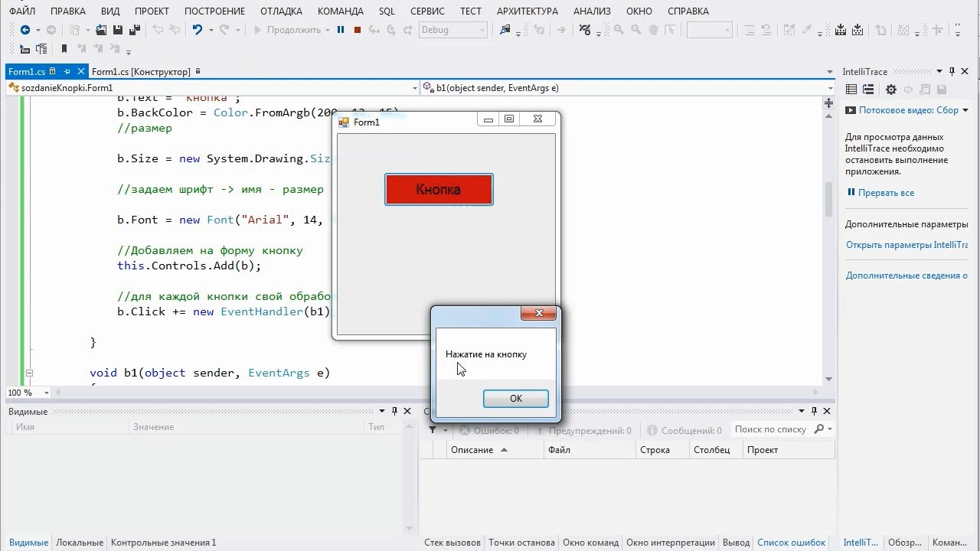Open the 100 % zoom dropdown
This screenshot has width=980, height=551.
point(46,393)
